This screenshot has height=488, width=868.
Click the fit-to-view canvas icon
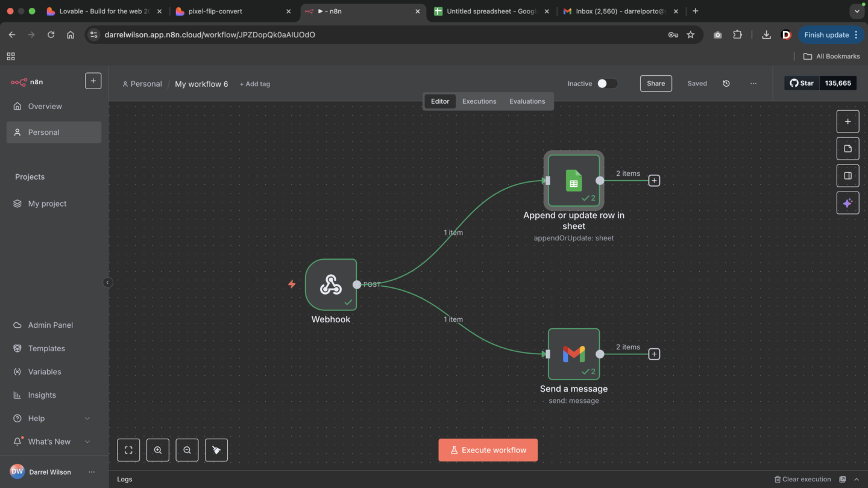128,450
